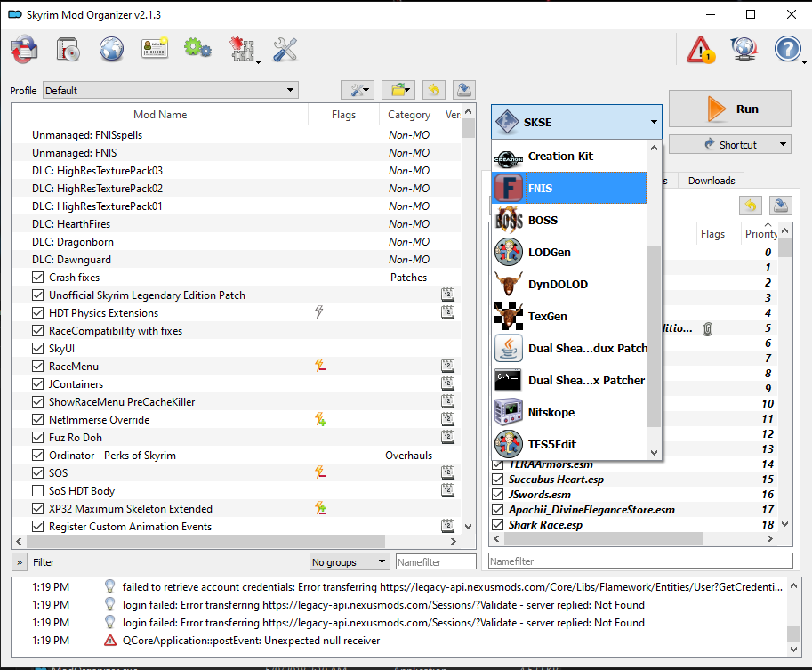Toggle the Crash fixes mod checkbox

[x=38, y=278]
